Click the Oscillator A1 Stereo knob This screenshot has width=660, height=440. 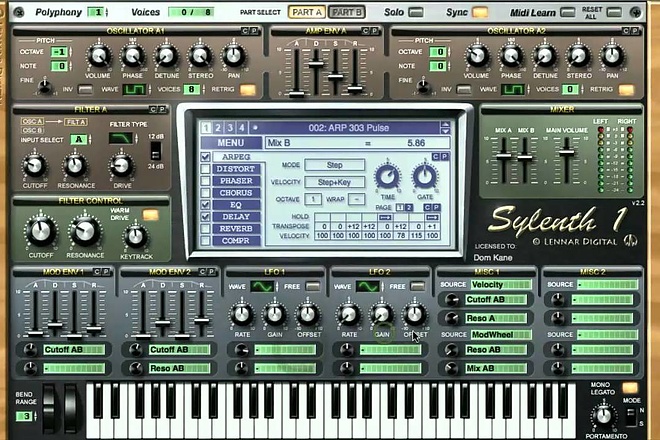point(200,56)
